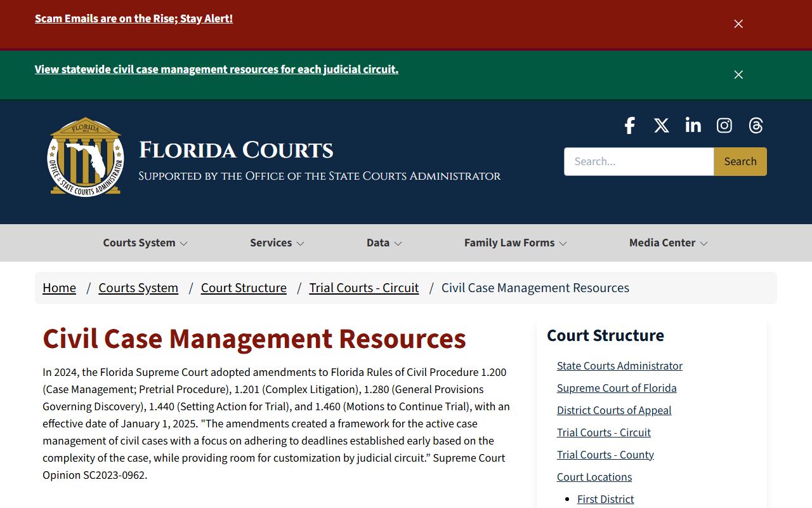Image resolution: width=812 pixels, height=508 pixels.
Task: Dismiss the red scam emails alert banner
Action: (x=738, y=23)
